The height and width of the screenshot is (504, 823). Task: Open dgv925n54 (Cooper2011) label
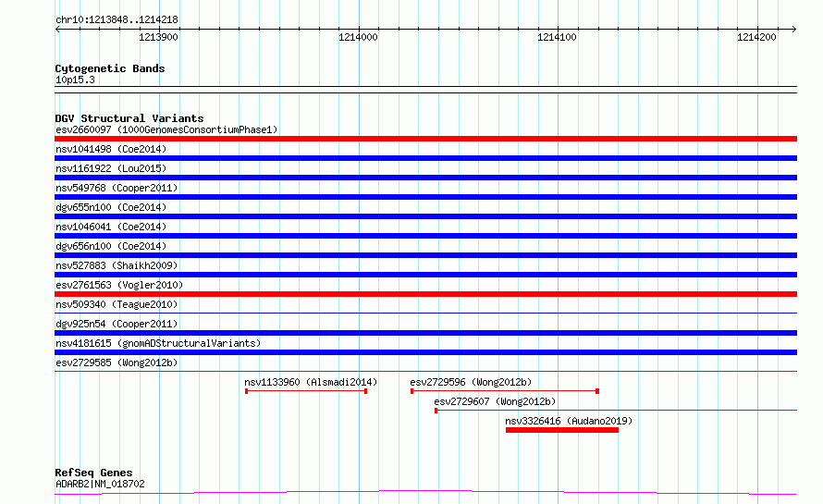(x=117, y=324)
